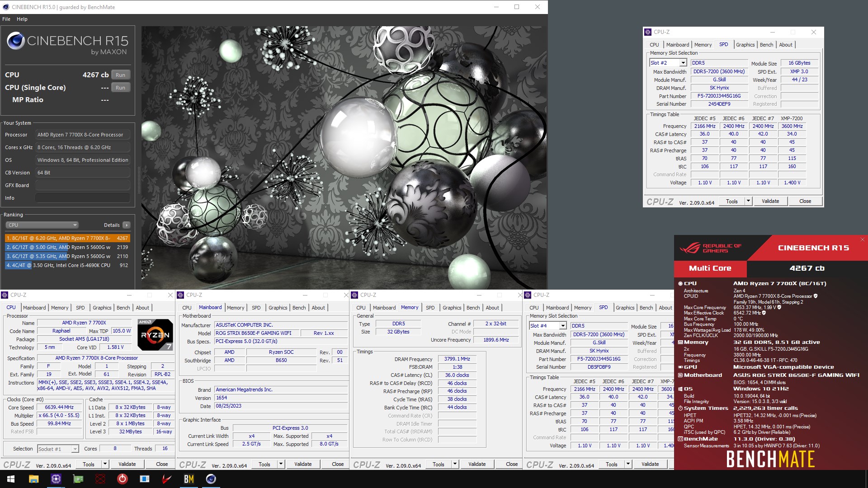The height and width of the screenshot is (488, 868).
Task: Select ranking row Ryzen 5 5600G score 2110
Action: [x=67, y=256]
